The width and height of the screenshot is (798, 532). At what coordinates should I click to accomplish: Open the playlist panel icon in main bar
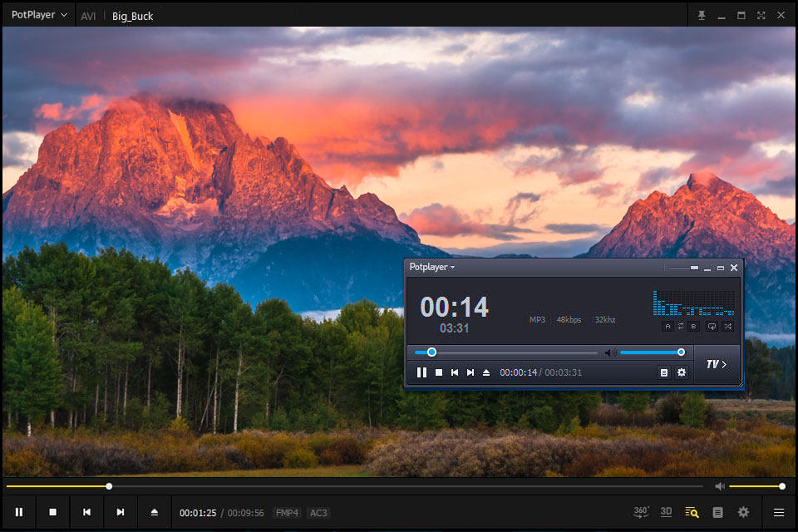pos(717,512)
